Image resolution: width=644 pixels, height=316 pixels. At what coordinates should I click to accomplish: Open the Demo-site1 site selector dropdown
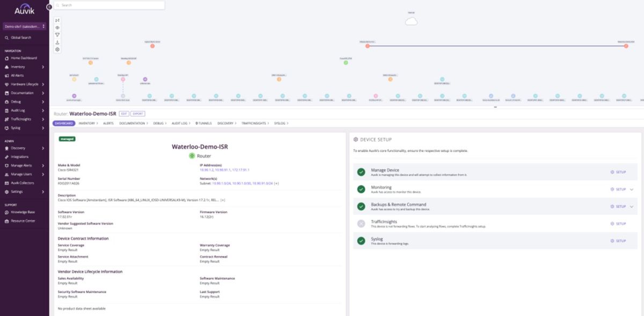[x=21, y=26]
